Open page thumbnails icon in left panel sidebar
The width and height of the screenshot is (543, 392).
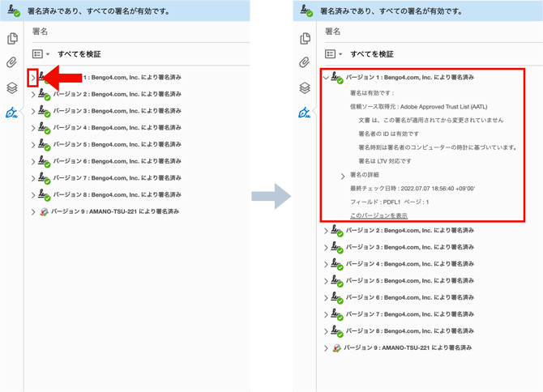(12, 38)
